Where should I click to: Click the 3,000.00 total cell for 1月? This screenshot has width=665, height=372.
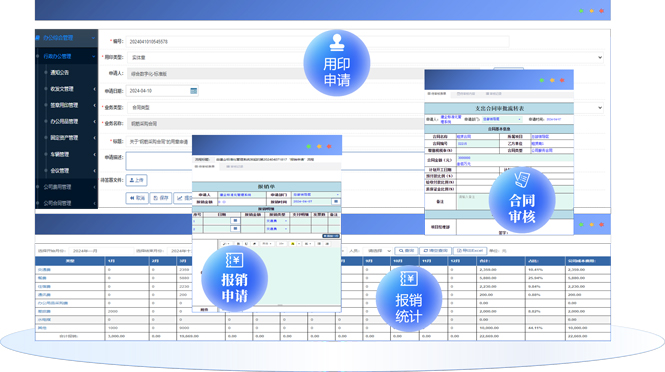point(126,336)
